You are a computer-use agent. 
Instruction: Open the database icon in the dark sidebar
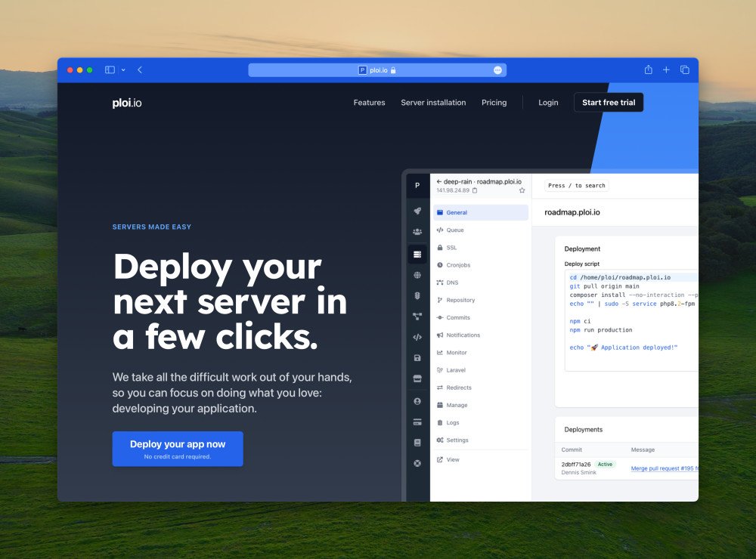point(417,296)
